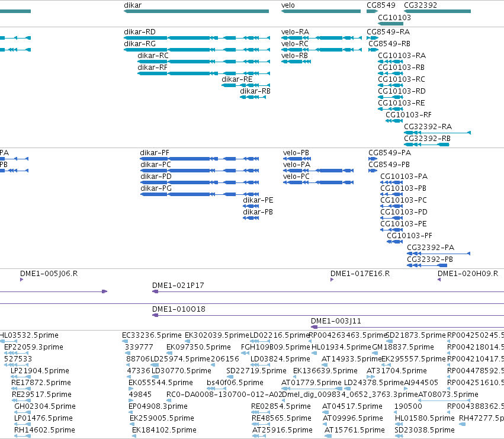Select CG8549-RB transcript label

tap(389, 44)
